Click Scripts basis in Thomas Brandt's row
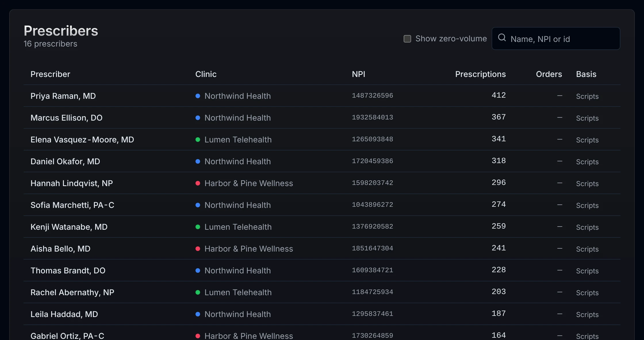 click(587, 271)
